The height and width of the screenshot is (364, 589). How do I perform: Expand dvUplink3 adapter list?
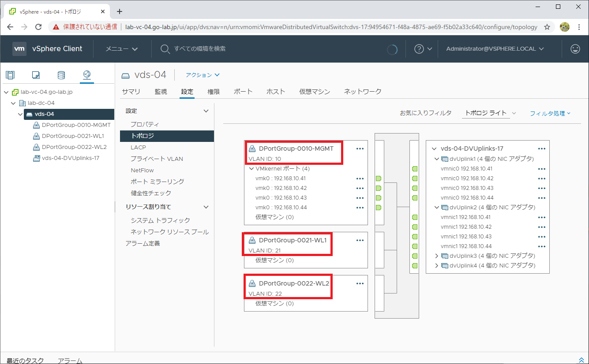(437, 256)
